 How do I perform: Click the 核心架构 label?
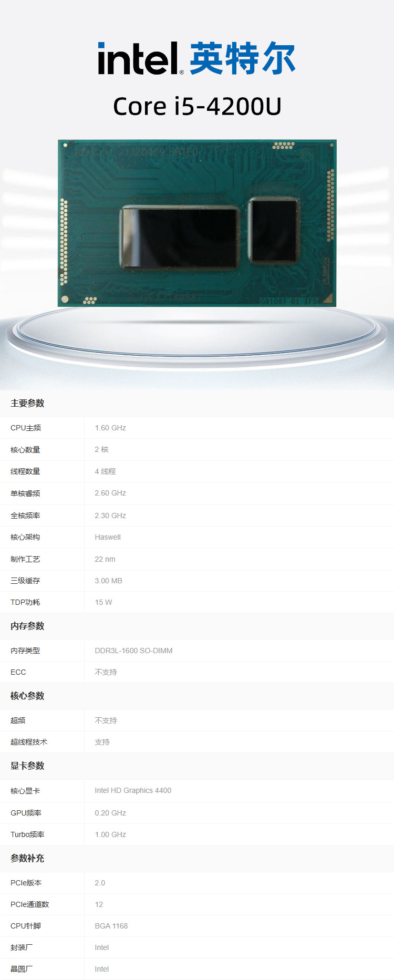[x=25, y=537]
